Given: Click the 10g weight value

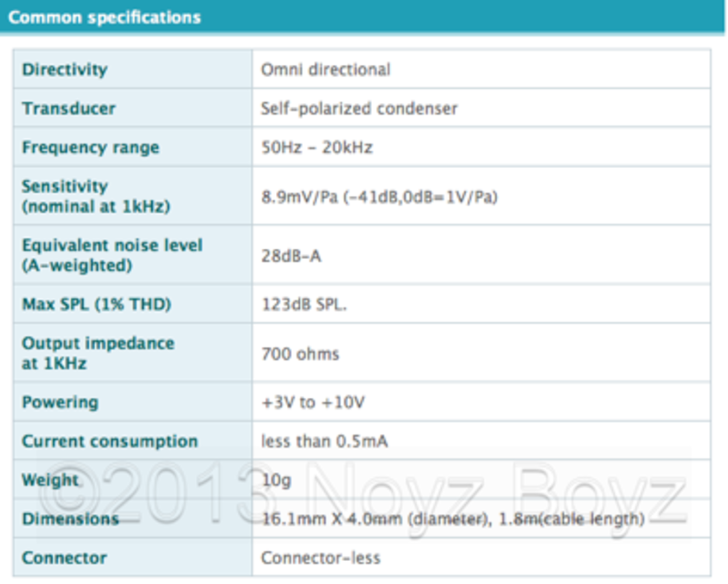Looking at the screenshot, I should 276,480.
